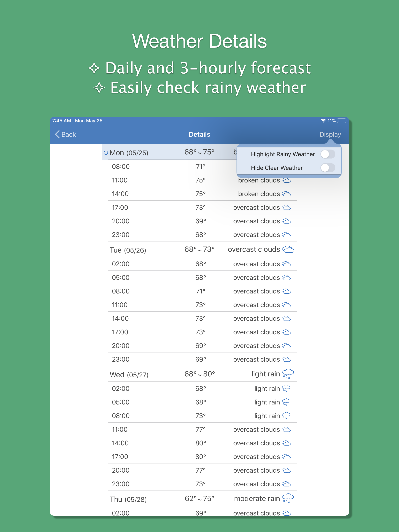Click the 'overcast clouds' text for Tuesday 14:00
The height and width of the screenshot is (532, 399).
257,319
